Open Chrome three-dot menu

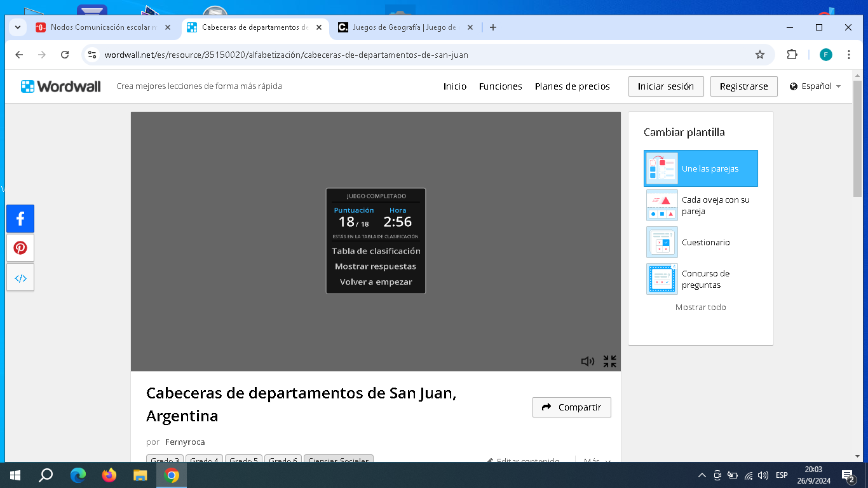(x=849, y=55)
